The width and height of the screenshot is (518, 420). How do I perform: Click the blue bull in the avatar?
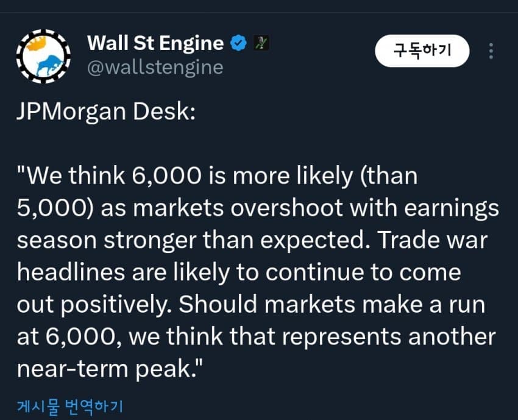point(49,66)
